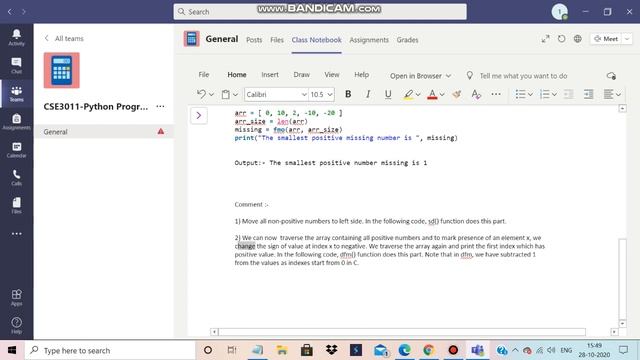Viewport: 640px width, 360px height.
Task: Open Files icon in left sidebar
Action: click(16, 206)
